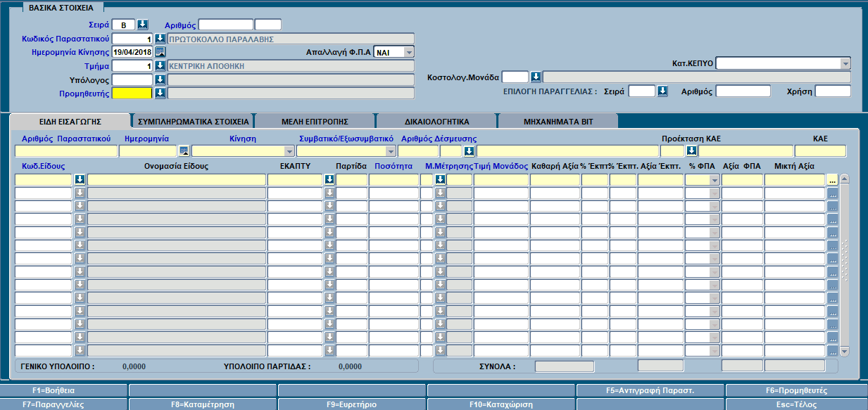The width and height of the screenshot is (868, 410).
Task: Open the ΔΙΚΑΙΟΛΟΓΗΤΙΚΑ tab
Action: pos(436,121)
